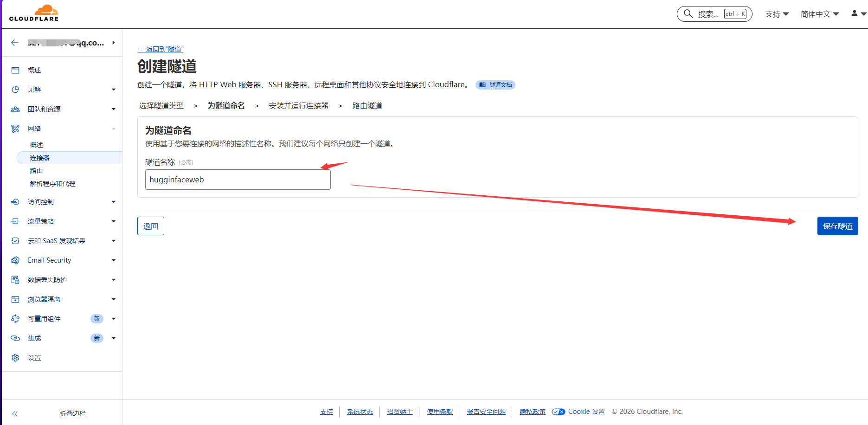Viewport: 868px width, 425px height.
Task: Click the back arrow beside account name
Action: (15, 43)
